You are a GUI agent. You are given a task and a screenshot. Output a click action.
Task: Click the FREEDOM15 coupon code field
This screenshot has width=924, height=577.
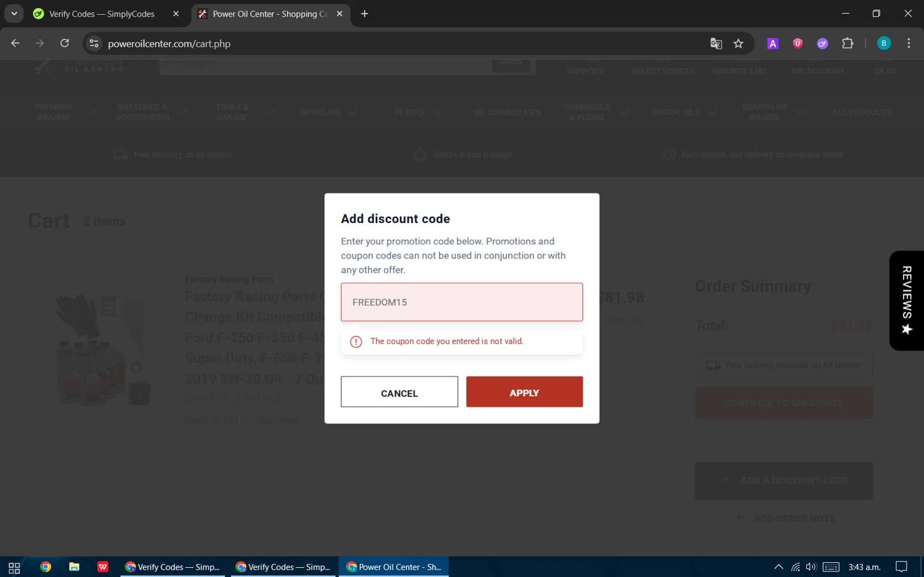tap(462, 302)
